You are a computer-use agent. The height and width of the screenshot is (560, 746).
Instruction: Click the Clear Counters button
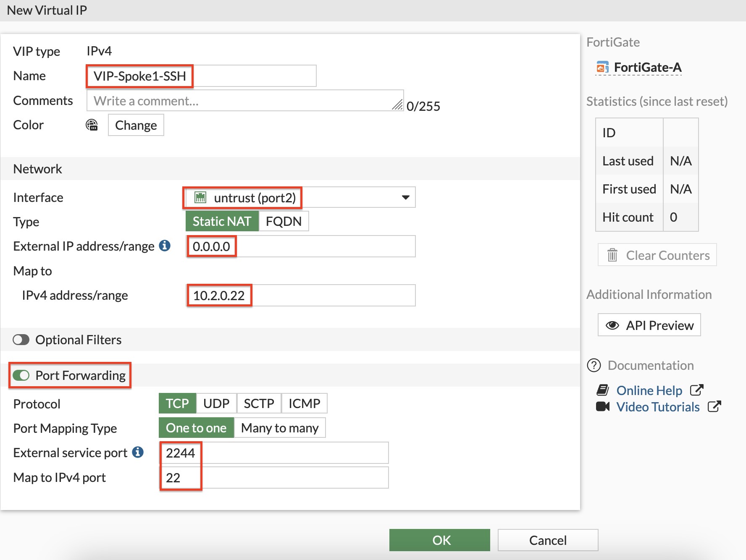(657, 255)
